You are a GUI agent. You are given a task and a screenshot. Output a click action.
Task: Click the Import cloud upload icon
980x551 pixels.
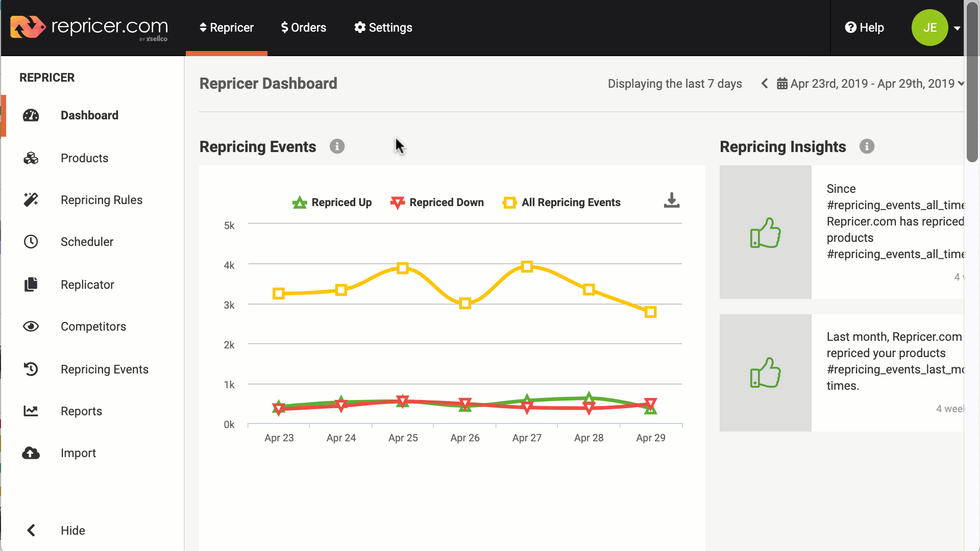pyautogui.click(x=31, y=453)
